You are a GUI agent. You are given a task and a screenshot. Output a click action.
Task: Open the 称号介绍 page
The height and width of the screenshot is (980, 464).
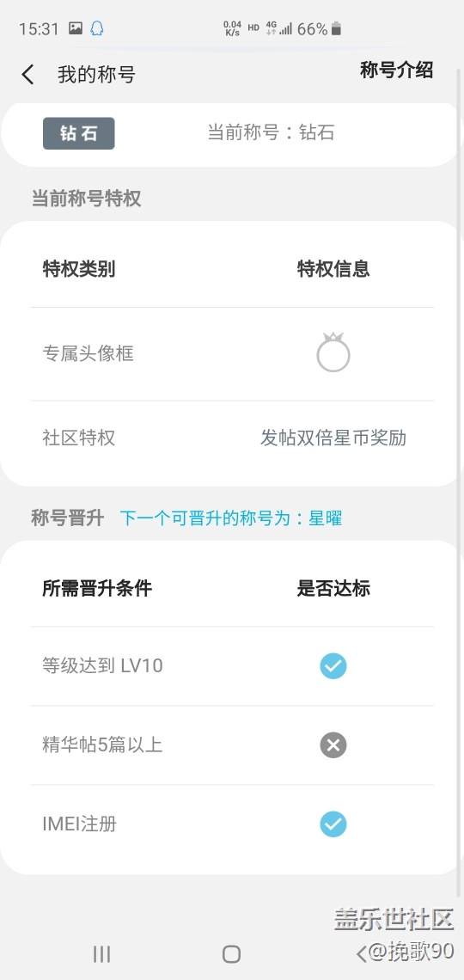(x=396, y=70)
